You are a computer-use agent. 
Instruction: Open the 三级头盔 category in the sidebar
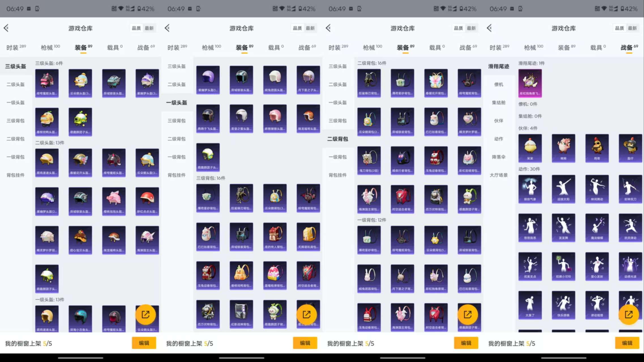coord(16,66)
